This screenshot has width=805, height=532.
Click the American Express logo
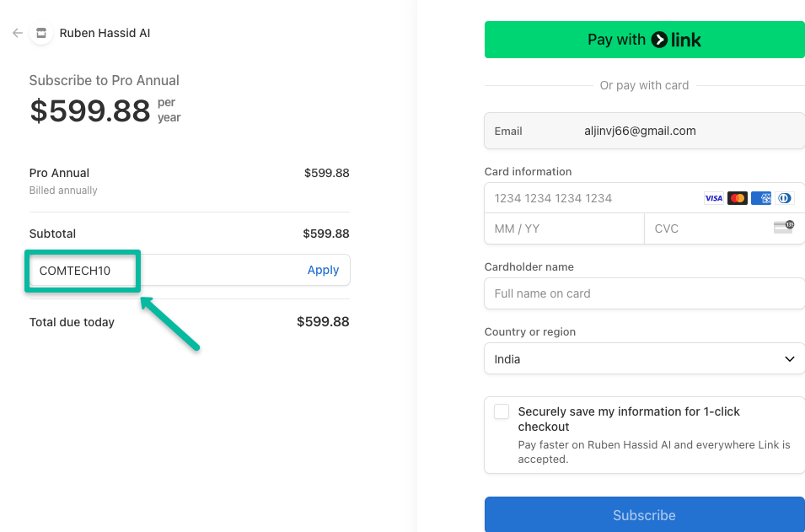click(x=761, y=198)
